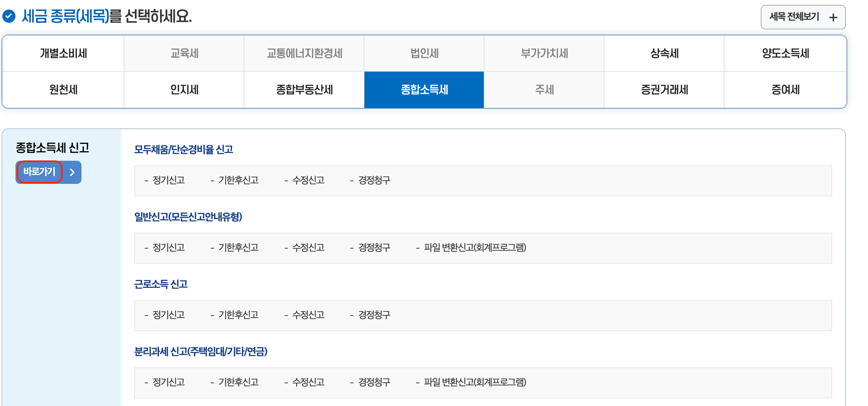
Task: Expand the 세목 전체보기 list
Action: pyautogui.click(x=794, y=17)
